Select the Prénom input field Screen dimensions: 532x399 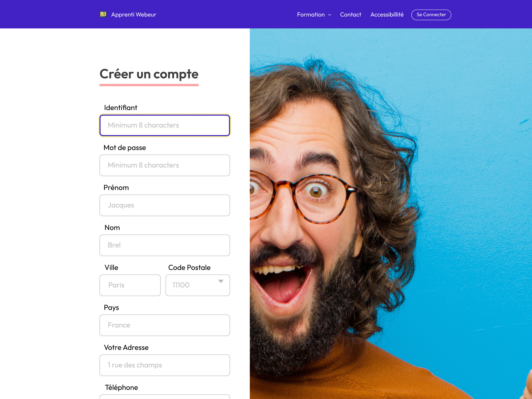pyautogui.click(x=165, y=205)
